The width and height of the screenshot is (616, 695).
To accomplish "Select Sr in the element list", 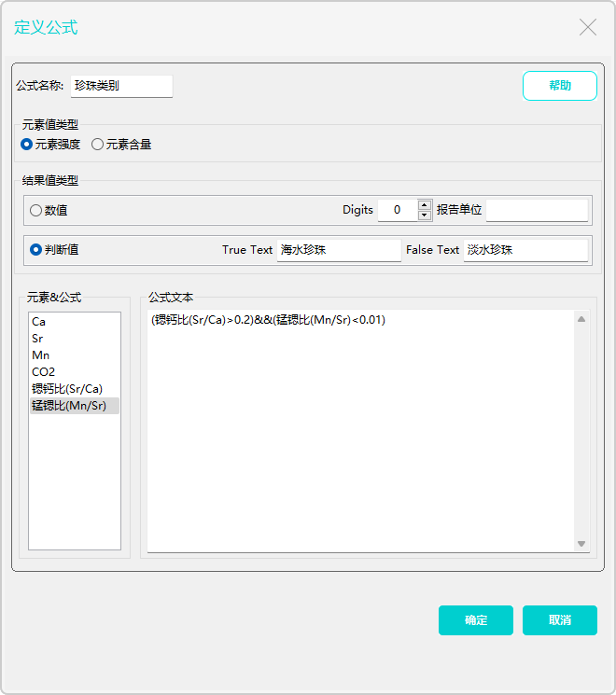I will click(x=75, y=339).
